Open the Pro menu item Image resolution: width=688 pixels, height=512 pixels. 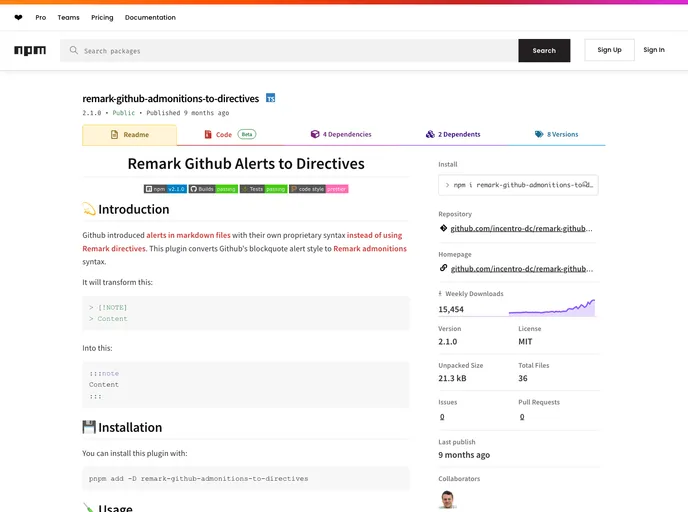pyautogui.click(x=41, y=18)
